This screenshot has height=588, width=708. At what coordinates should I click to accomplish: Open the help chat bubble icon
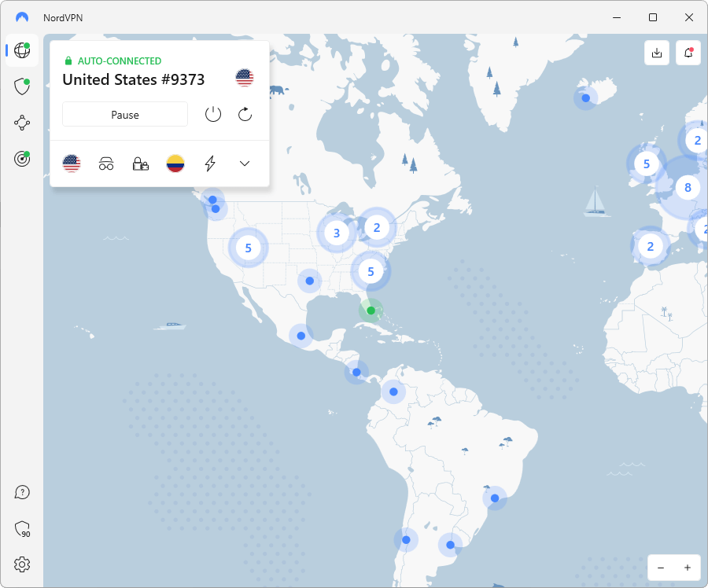(x=22, y=492)
